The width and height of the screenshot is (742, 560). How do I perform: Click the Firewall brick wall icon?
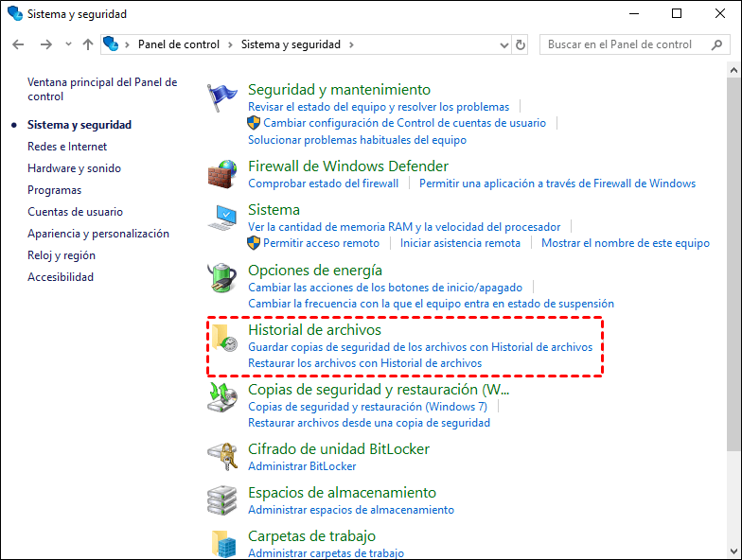pyautogui.click(x=221, y=174)
